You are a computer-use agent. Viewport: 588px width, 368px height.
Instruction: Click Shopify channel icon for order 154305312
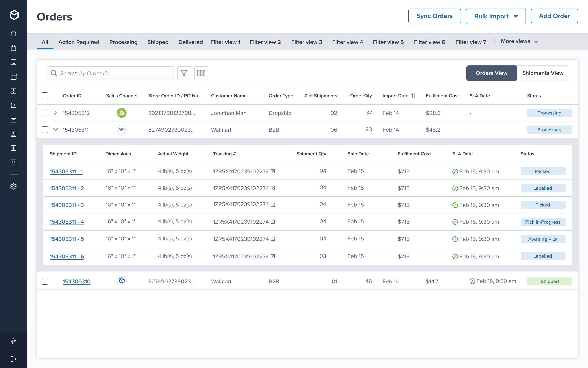122,113
